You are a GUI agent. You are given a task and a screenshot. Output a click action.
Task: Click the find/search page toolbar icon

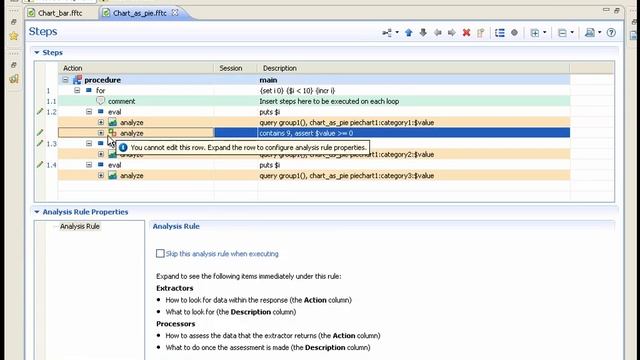(590, 33)
